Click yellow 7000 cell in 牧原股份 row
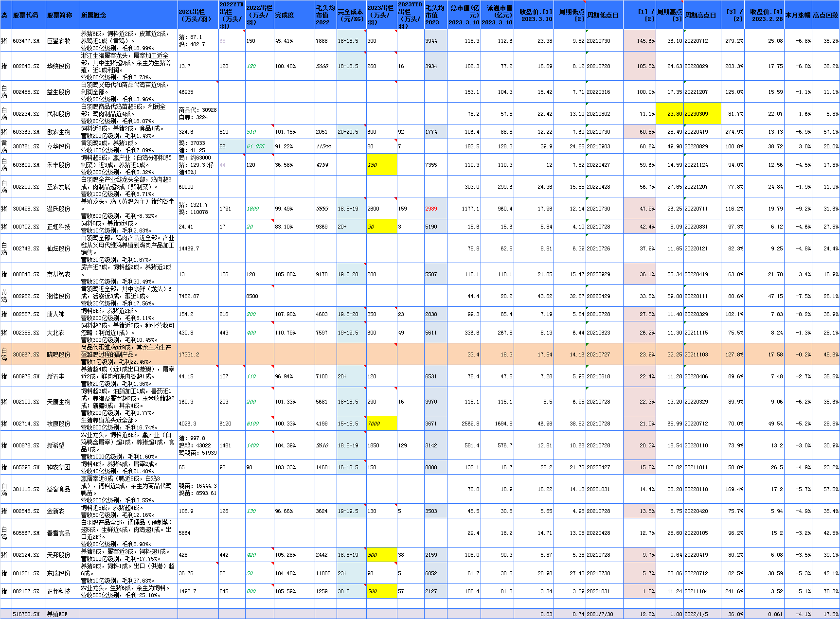840x619 pixels. 381,424
